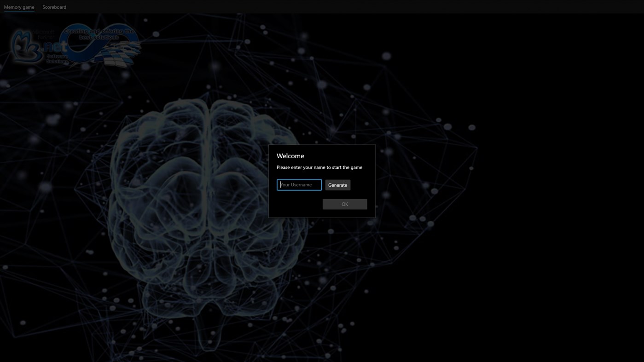Focus the username text box cursor

point(281,184)
